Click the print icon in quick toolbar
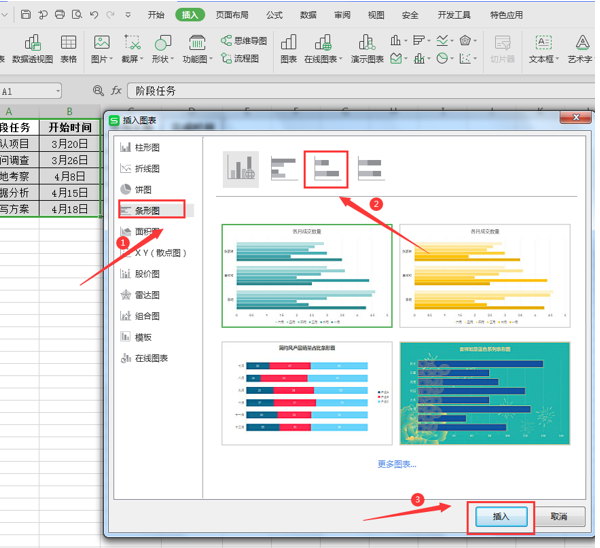The height and width of the screenshot is (548, 600). (x=60, y=15)
